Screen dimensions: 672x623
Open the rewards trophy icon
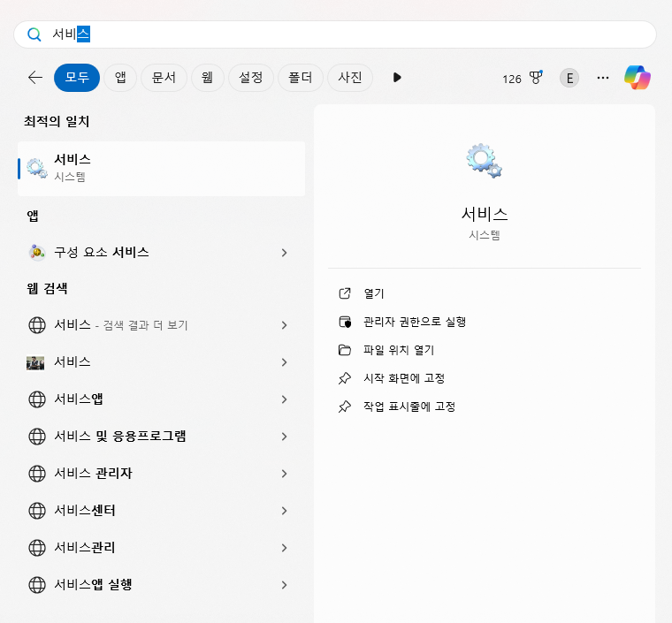click(536, 78)
